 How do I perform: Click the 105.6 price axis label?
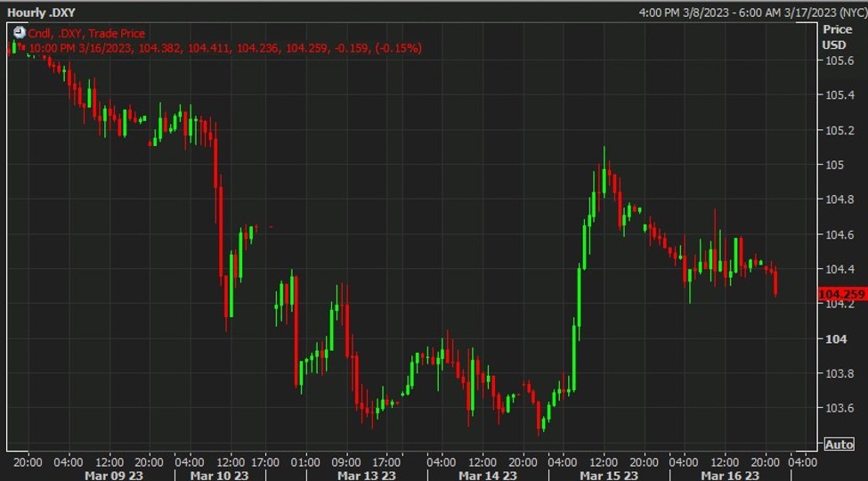(x=840, y=61)
